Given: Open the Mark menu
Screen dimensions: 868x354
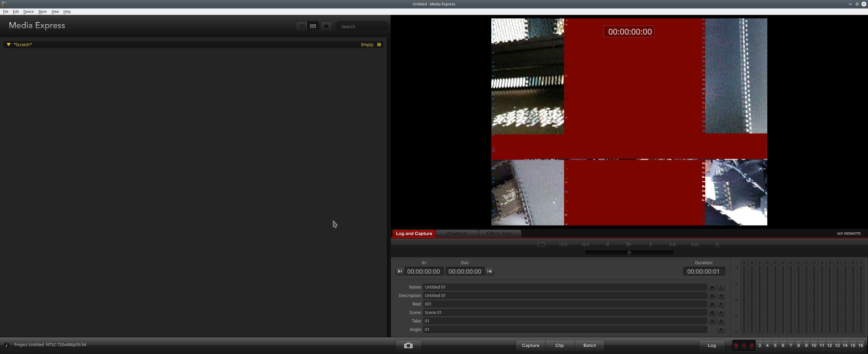Looking at the screenshot, I should (43, 12).
